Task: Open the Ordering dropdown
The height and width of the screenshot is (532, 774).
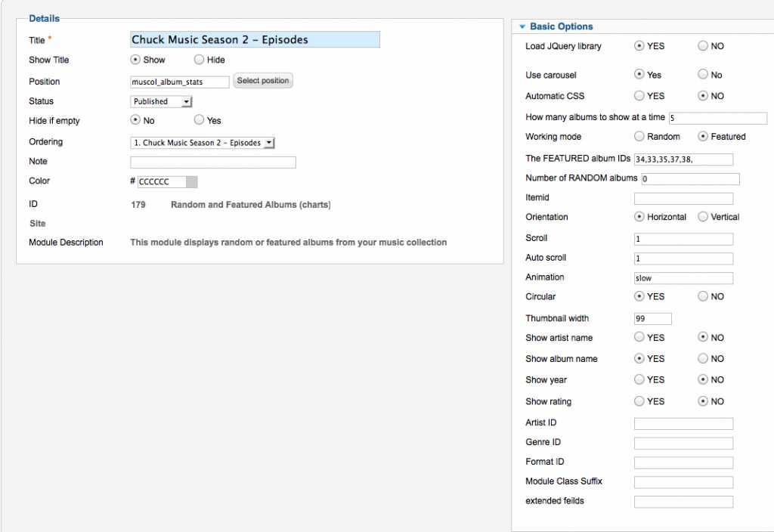Action: click(203, 143)
